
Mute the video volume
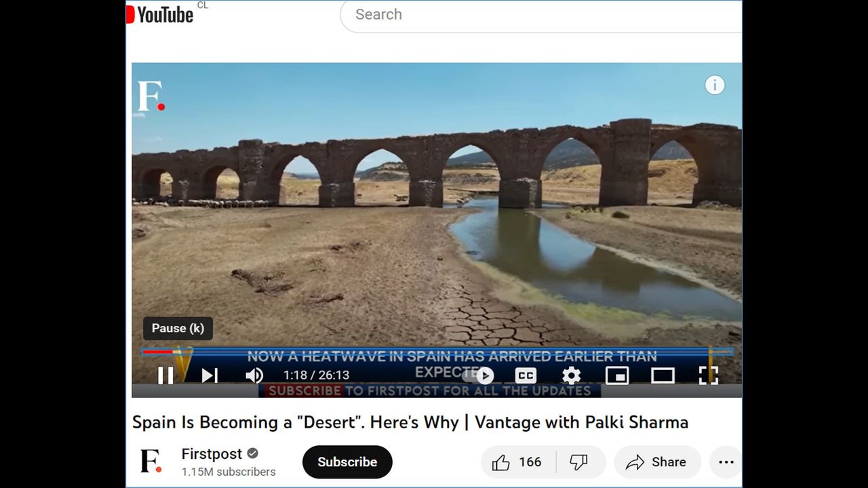[254, 375]
